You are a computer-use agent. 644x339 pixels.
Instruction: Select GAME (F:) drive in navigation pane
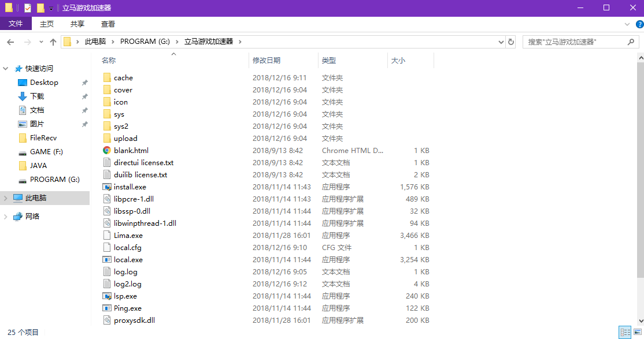46,152
